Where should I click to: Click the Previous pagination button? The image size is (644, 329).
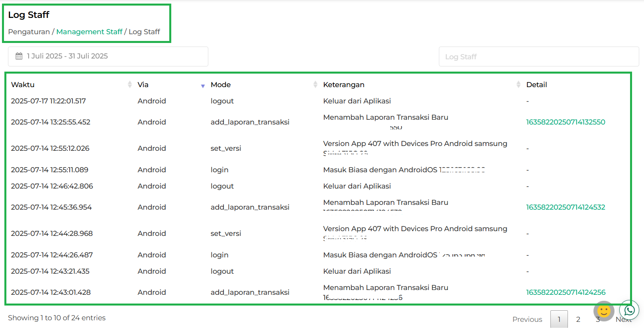click(527, 319)
